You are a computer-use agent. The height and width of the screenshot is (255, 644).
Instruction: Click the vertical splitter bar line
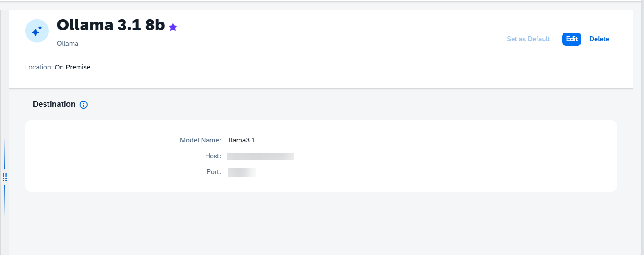[x=5, y=154]
